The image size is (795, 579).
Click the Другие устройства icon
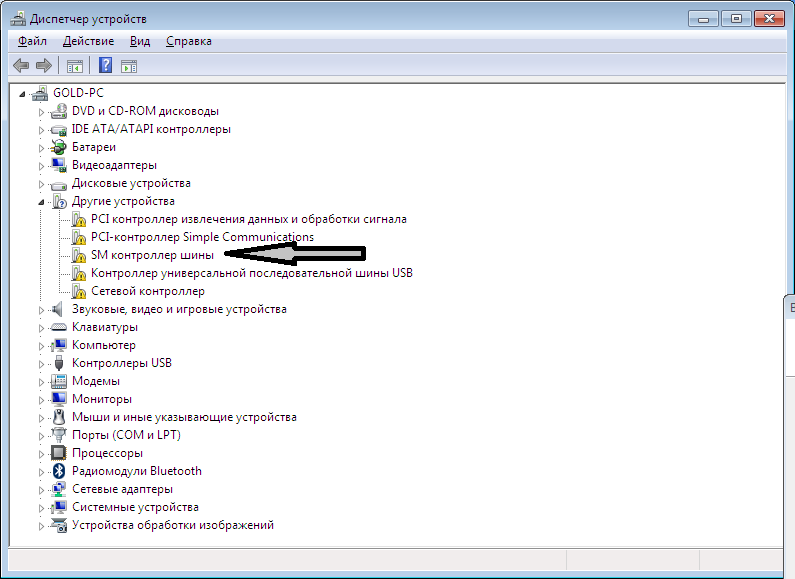pos(59,201)
